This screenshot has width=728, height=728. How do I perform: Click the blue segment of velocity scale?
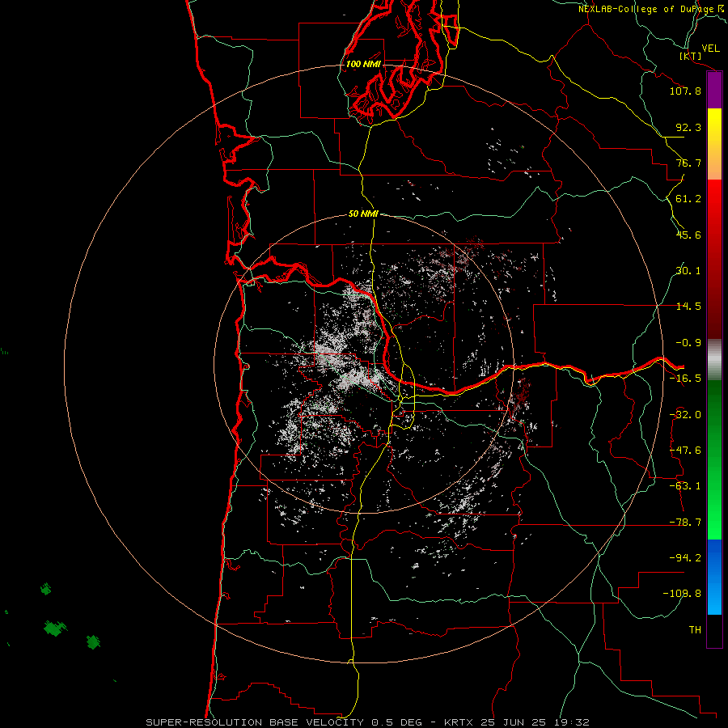[x=714, y=577]
